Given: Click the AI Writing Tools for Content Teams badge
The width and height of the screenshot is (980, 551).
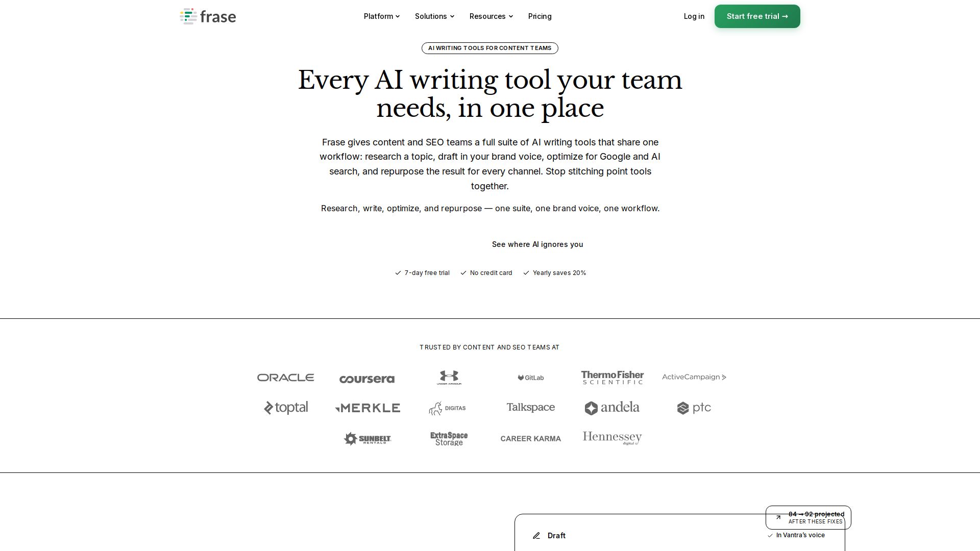Looking at the screenshot, I should (x=490, y=48).
